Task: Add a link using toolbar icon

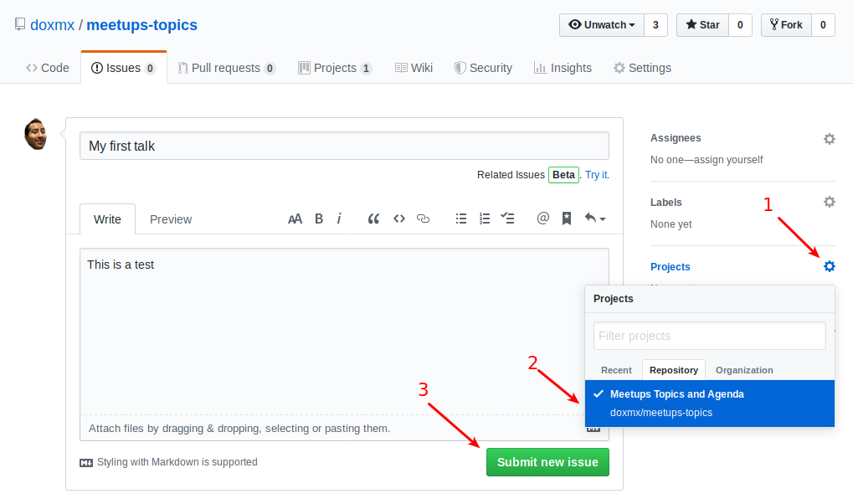Action: point(424,219)
